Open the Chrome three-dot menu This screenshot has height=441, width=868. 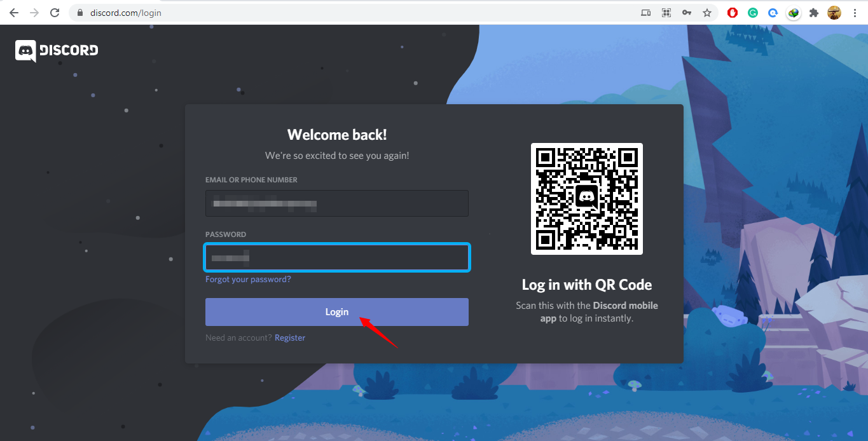[x=855, y=13]
